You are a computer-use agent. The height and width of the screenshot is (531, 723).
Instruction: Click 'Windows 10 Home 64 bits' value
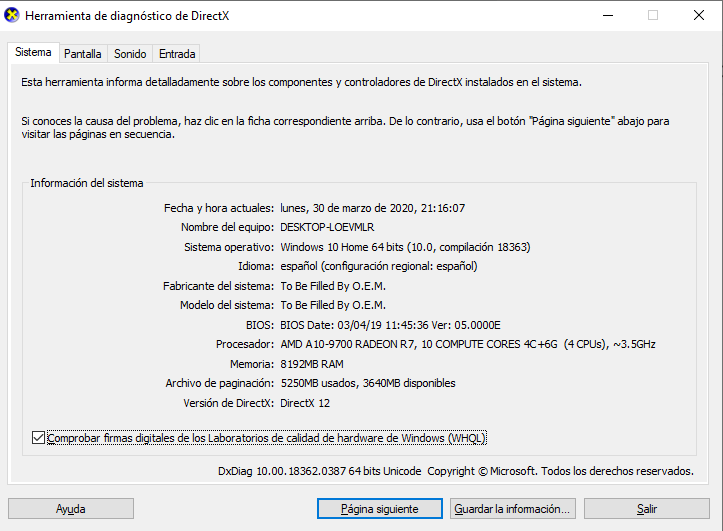405,247
